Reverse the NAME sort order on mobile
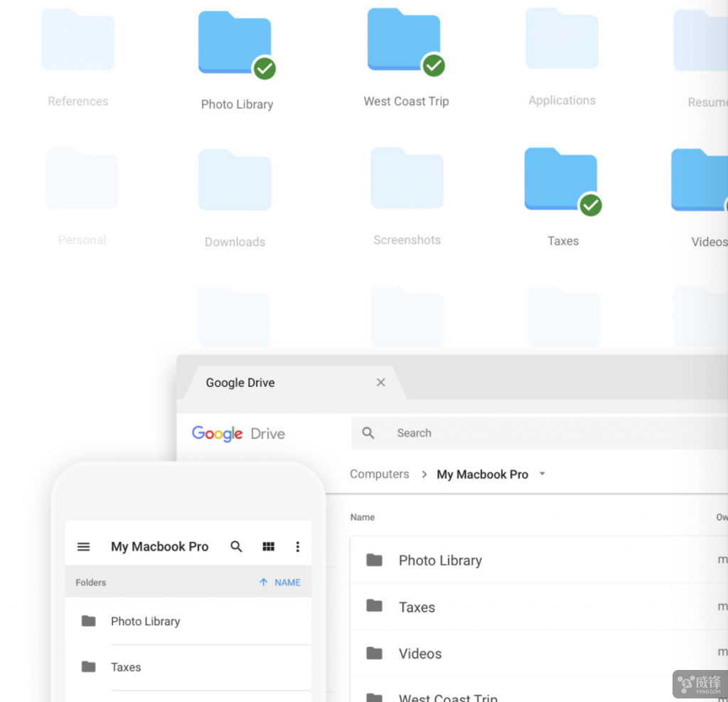The width and height of the screenshot is (728, 702). [x=280, y=583]
